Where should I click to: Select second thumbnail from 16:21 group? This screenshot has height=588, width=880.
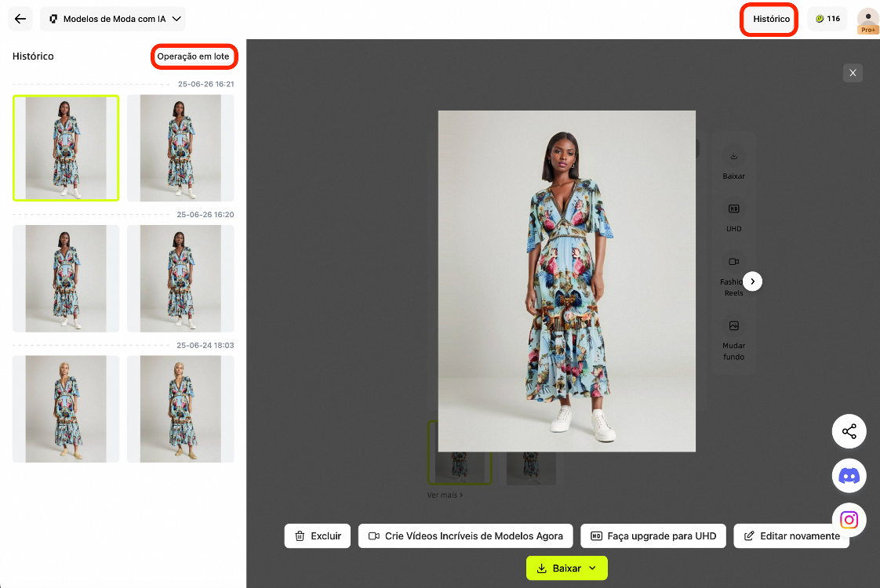pyautogui.click(x=180, y=148)
